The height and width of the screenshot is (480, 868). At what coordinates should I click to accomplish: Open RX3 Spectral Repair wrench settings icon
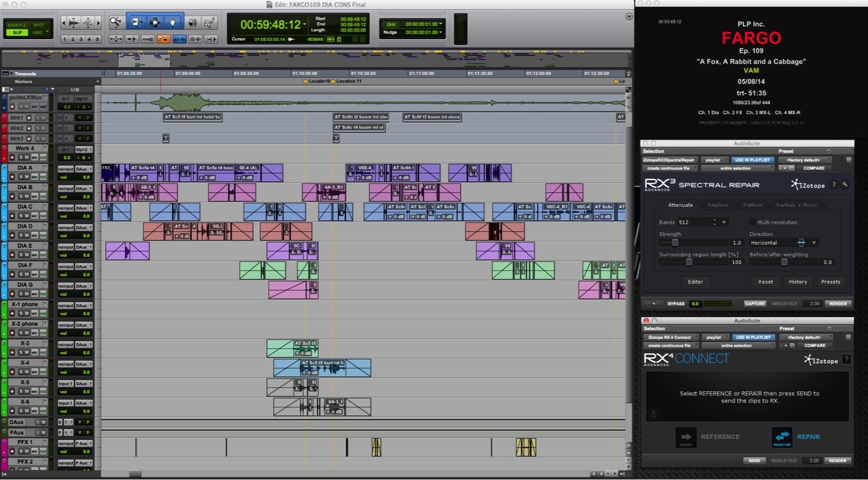(845, 184)
